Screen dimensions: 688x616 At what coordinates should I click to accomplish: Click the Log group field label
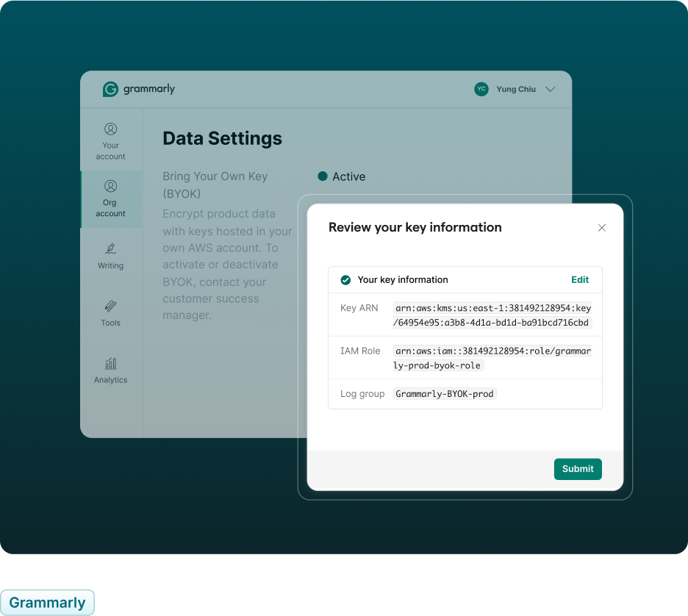(x=362, y=394)
